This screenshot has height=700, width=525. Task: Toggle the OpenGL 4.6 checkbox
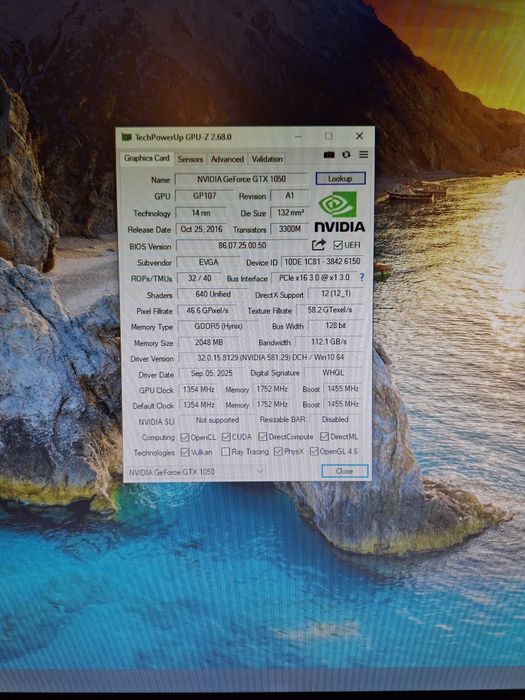coord(314,451)
